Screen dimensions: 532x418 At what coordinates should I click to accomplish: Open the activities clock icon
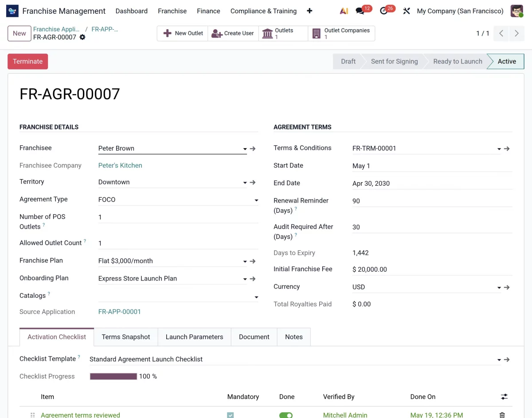point(384,11)
